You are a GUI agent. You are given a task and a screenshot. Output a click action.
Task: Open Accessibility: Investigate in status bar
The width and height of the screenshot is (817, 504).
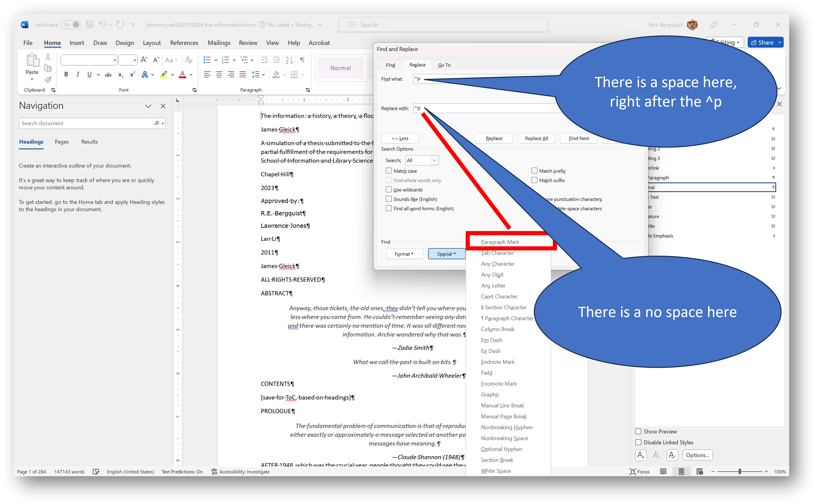[x=240, y=472]
